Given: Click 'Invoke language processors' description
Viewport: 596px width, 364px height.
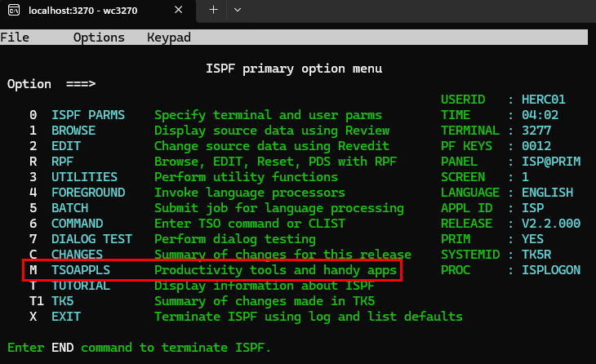Looking at the screenshot, I should pos(250,193).
